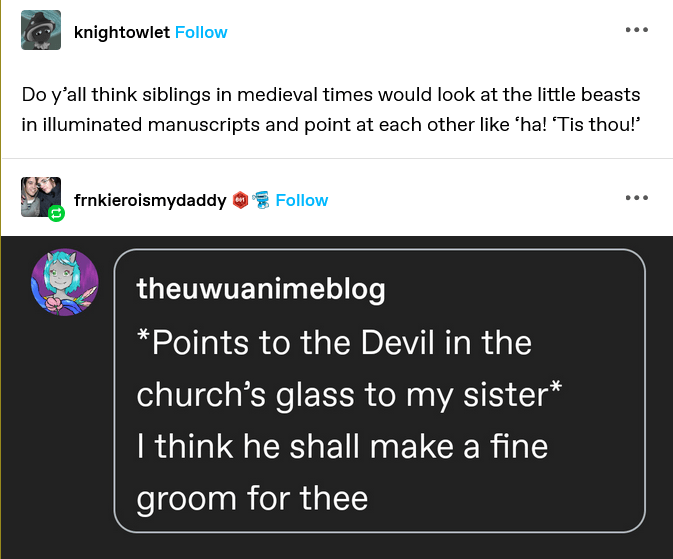Open the knightowlet avatar
Screen dimensions: 673x559
coord(40,31)
